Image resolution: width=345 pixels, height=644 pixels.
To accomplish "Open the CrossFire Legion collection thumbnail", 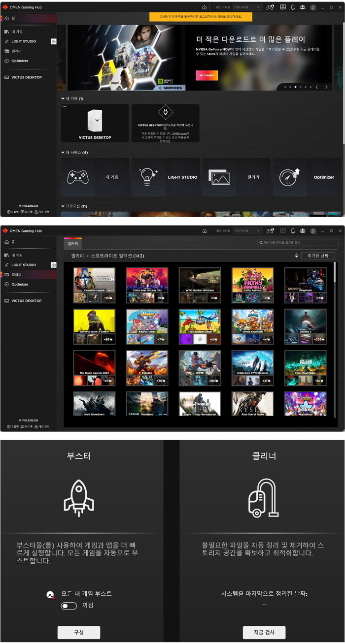I will coord(94,285).
